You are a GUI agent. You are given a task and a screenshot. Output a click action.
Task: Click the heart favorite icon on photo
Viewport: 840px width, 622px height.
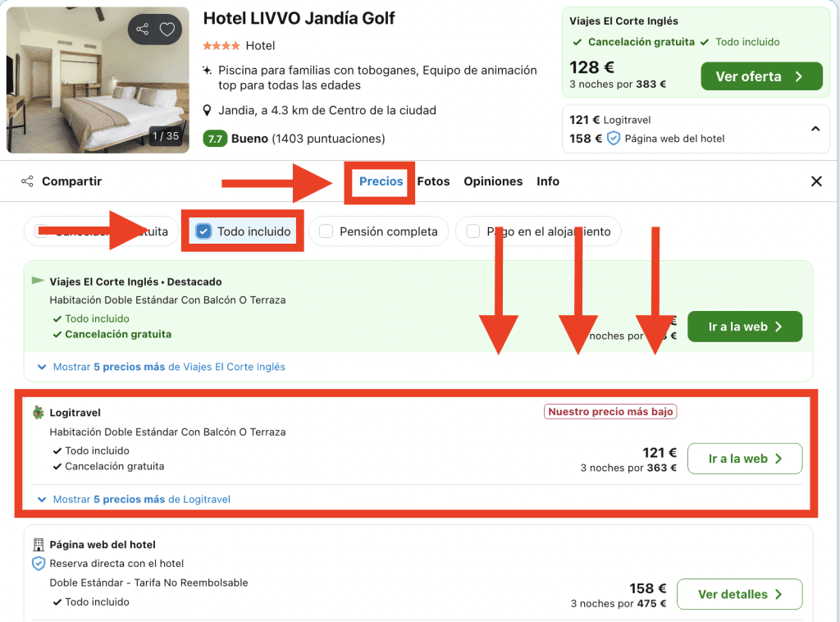point(167,30)
